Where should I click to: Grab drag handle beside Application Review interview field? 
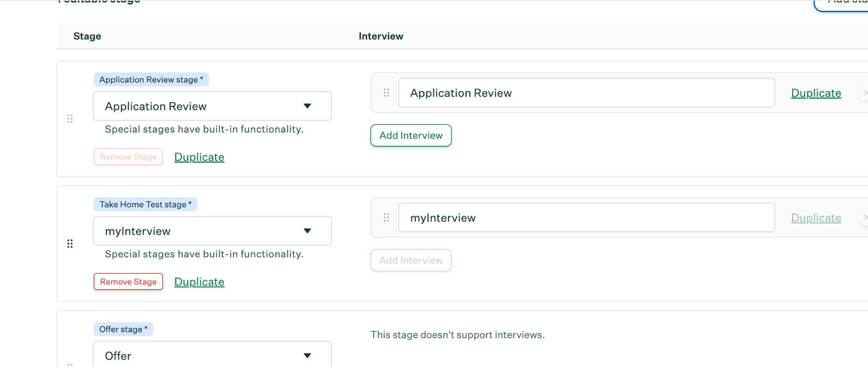[386, 93]
